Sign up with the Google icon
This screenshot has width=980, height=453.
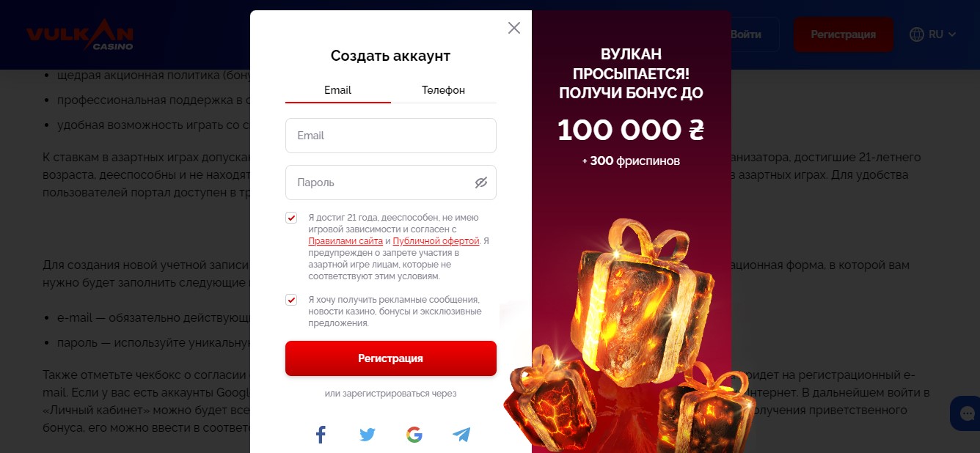(x=414, y=435)
